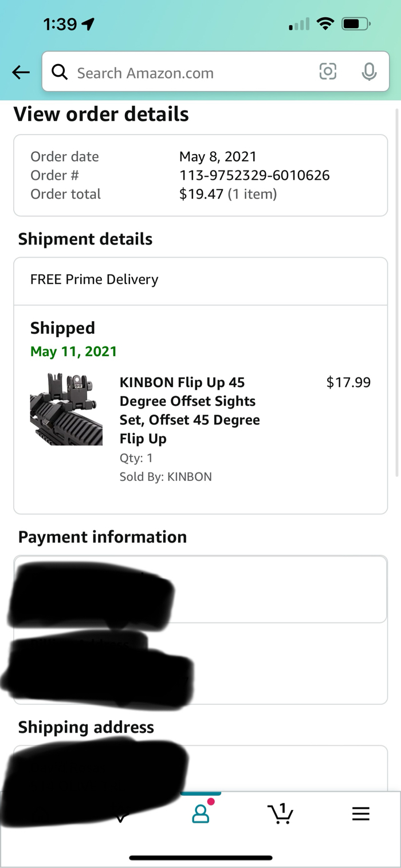Tap the back arrow beside search bar
401x868 pixels.
pyautogui.click(x=21, y=72)
